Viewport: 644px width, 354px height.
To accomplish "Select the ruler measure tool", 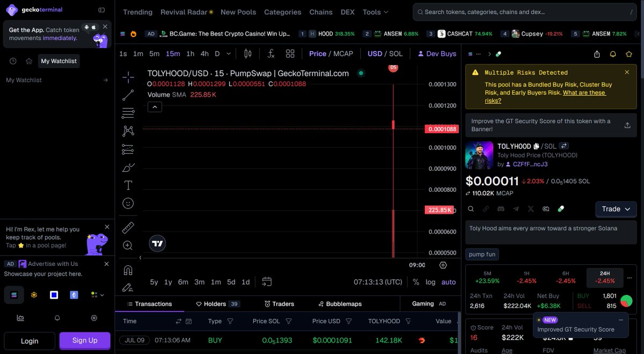I will [128, 228].
